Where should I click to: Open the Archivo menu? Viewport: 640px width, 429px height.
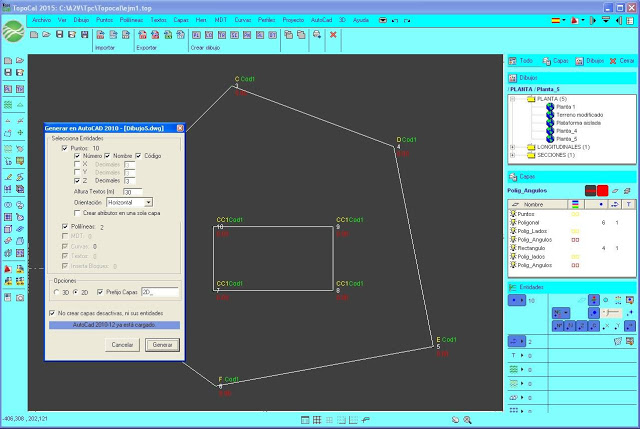41,20
